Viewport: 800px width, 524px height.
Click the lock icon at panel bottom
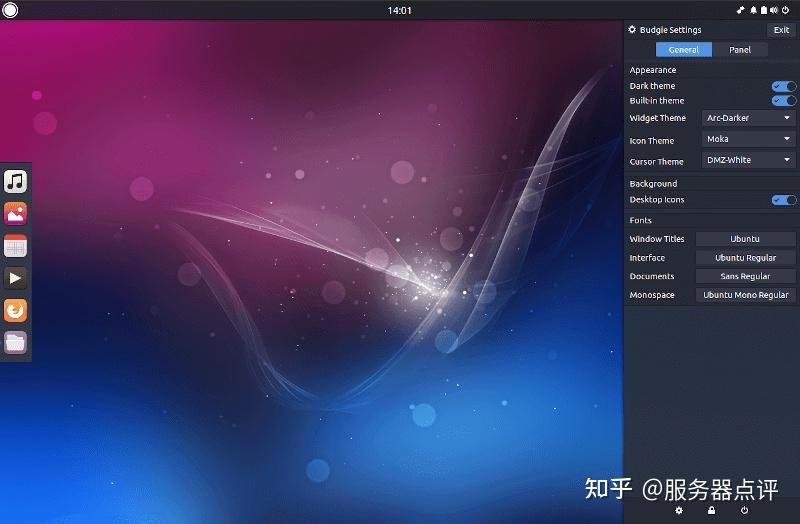(711, 510)
